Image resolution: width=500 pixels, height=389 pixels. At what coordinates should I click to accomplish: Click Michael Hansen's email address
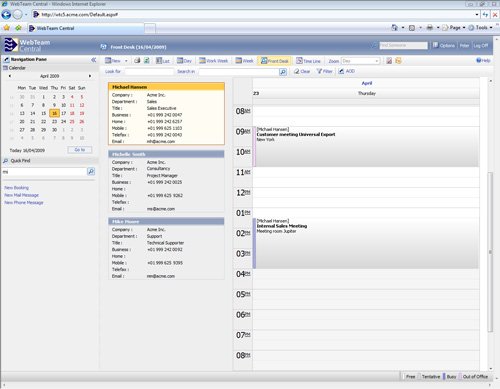point(161,141)
